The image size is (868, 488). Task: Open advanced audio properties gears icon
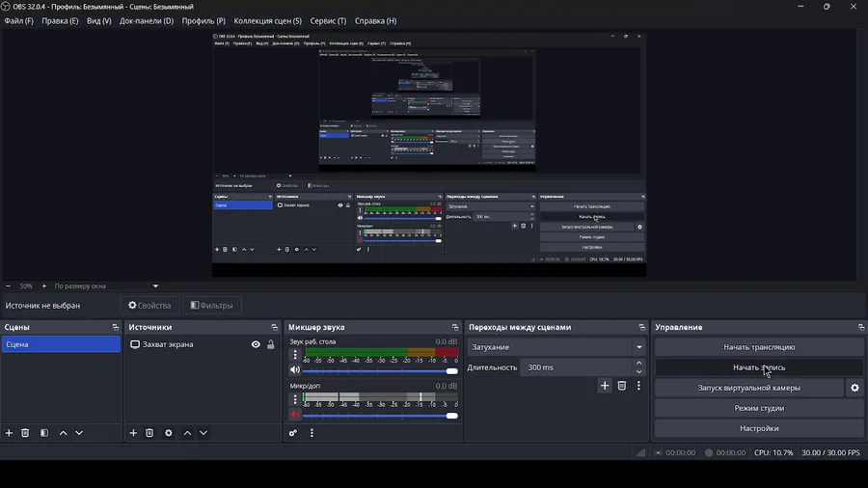pos(293,433)
